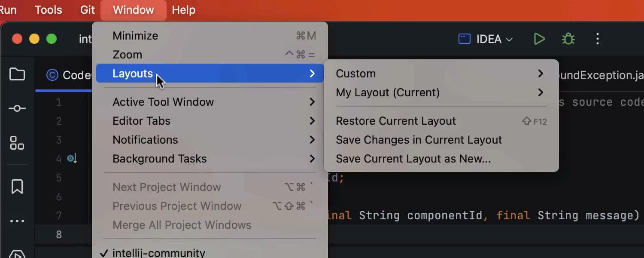Open the Git menu

click(x=87, y=9)
